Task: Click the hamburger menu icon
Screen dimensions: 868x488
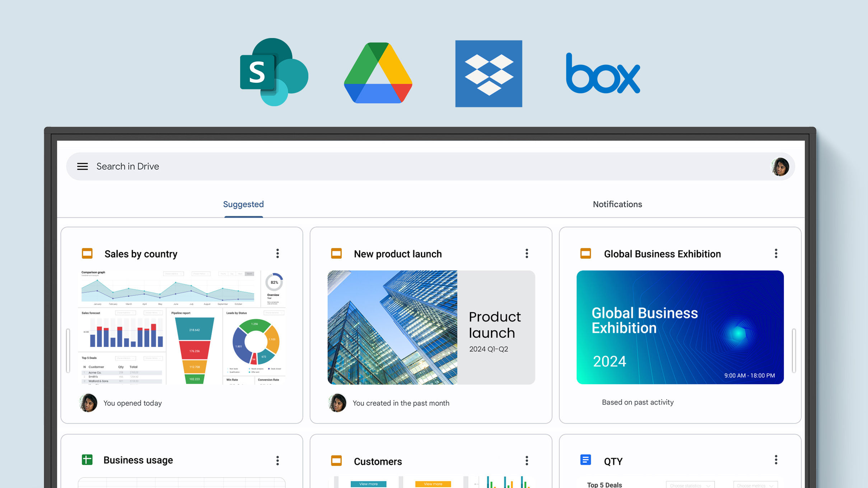Action: click(x=82, y=166)
